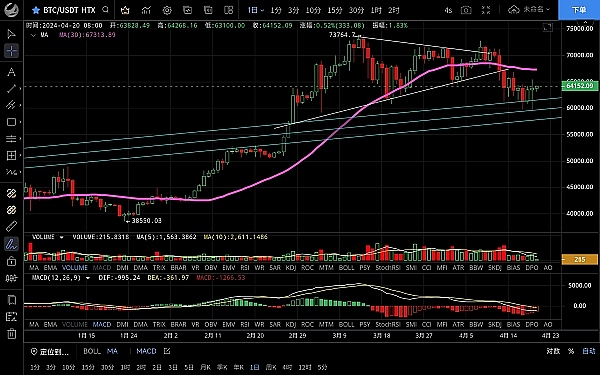Toggle BTC/USDT favorite star

36,10
